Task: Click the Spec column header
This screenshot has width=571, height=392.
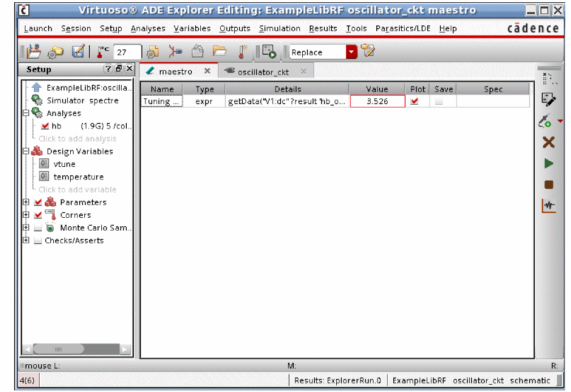Action: pyautogui.click(x=493, y=89)
